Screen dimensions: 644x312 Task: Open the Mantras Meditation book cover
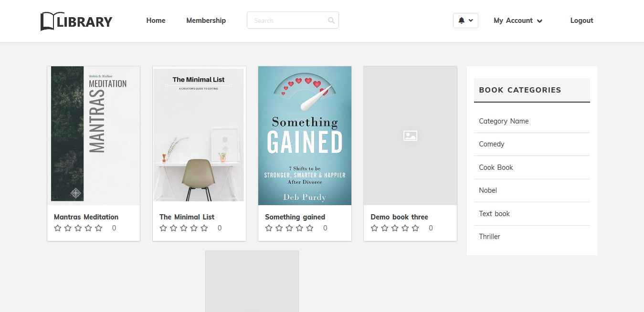(x=94, y=135)
